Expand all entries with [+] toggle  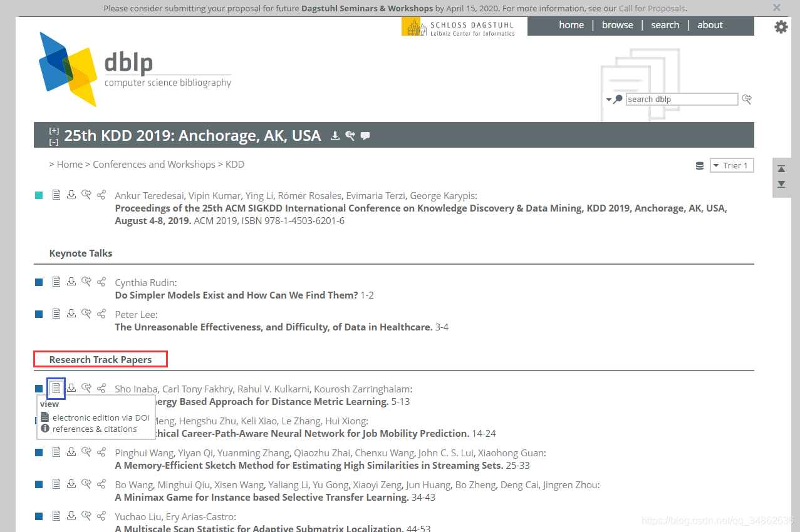(54, 131)
